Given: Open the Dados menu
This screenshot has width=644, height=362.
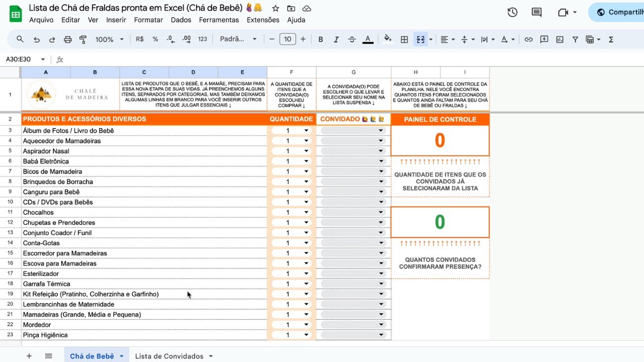Looking at the screenshot, I should [181, 20].
